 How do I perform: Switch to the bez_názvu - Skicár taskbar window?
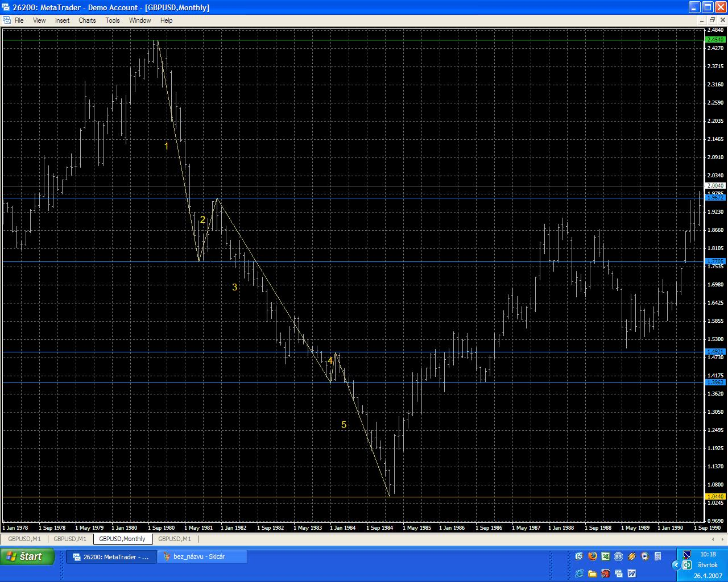[x=202, y=557]
